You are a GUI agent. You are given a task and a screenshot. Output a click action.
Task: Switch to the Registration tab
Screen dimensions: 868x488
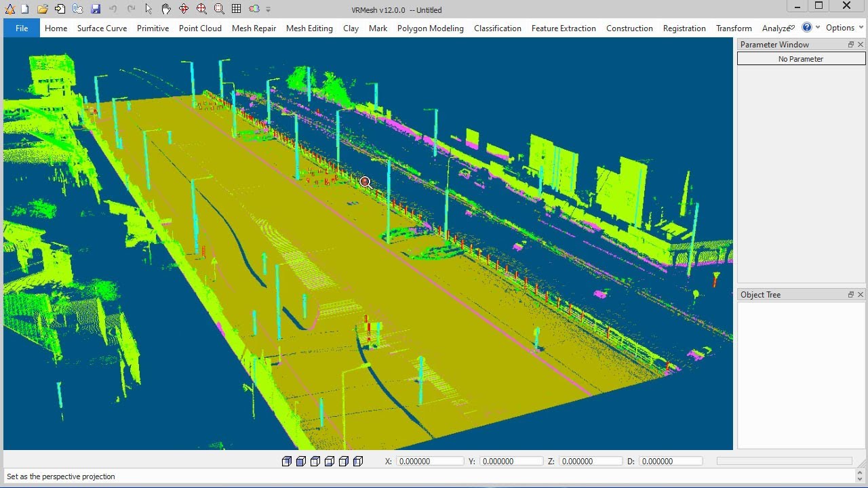[x=684, y=28]
